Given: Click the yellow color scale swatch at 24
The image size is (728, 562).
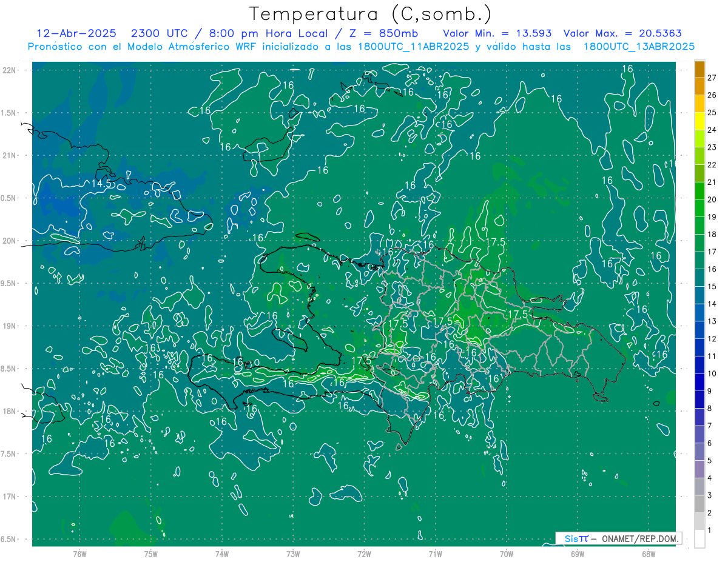Looking at the screenshot, I should click(699, 121).
